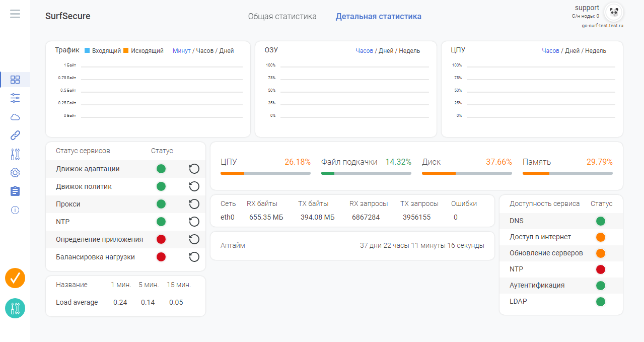
Task: Set traffic chart to Часов
Action: (204, 51)
